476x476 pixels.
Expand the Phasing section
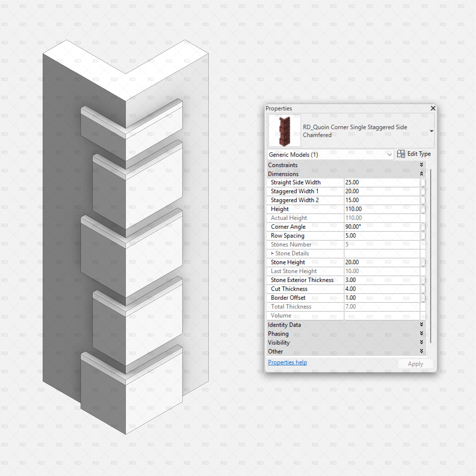(x=422, y=334)
